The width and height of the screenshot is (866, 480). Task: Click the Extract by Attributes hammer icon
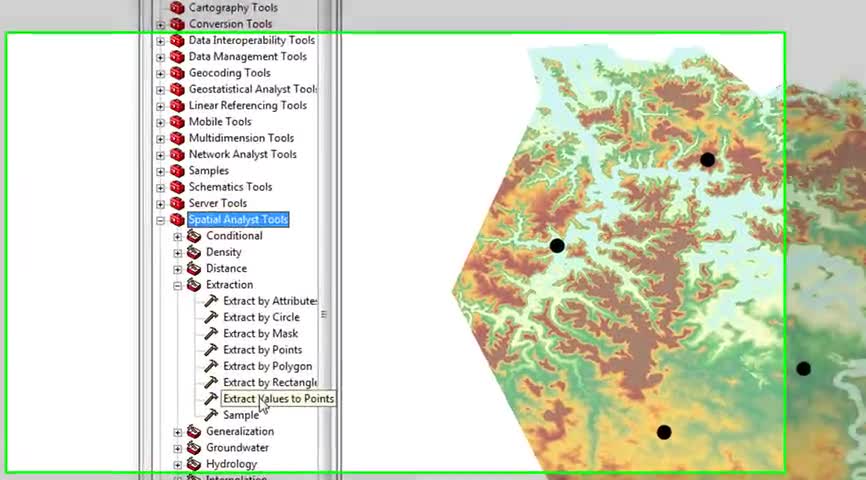click(x=211, y=301)
